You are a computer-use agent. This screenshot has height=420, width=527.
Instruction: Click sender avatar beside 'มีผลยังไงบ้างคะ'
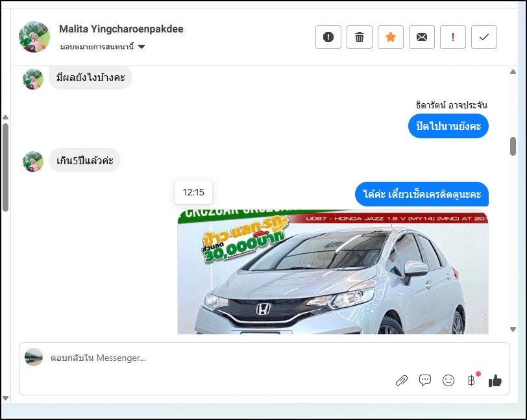coord(33,79)
